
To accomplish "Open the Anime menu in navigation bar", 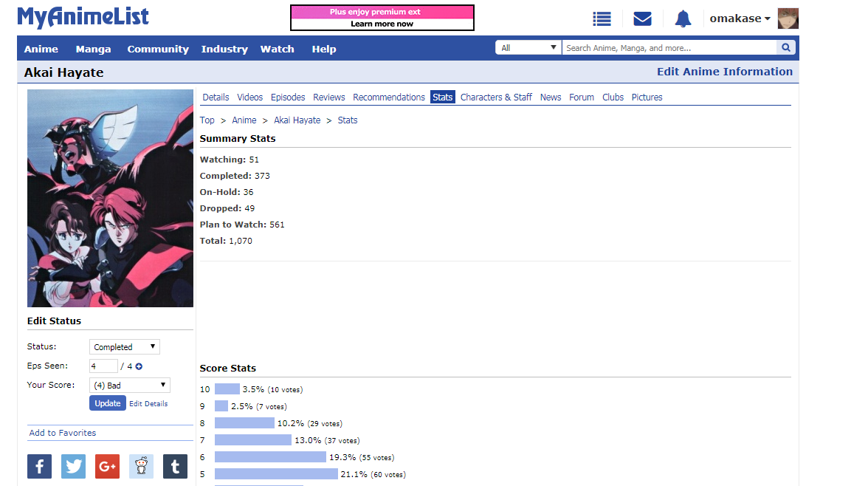I will coord(41,49).
